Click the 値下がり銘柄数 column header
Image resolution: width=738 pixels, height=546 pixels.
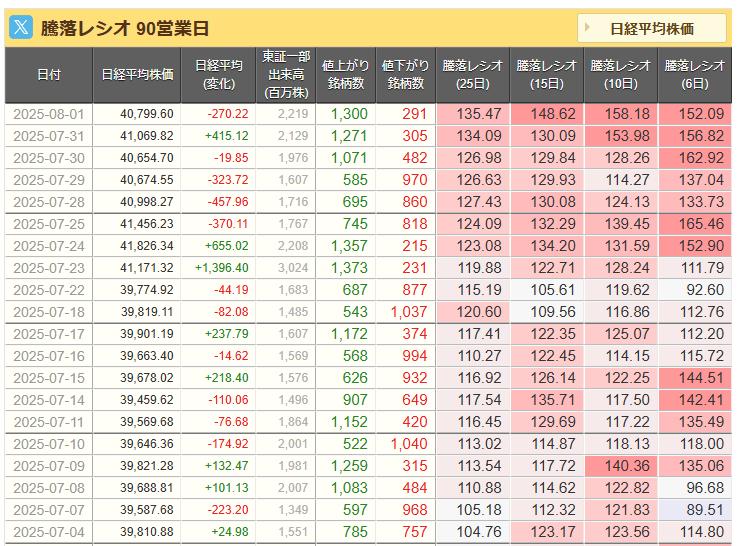(402, 74)
